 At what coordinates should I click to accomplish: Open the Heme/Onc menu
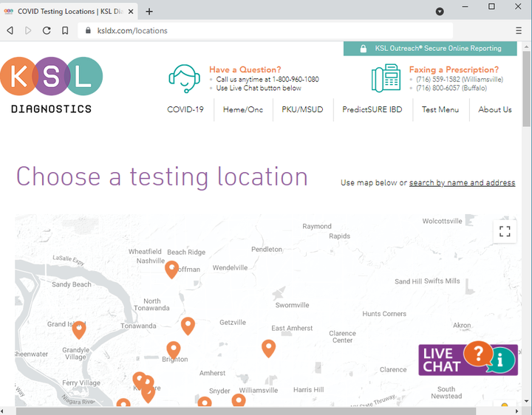click(243, 109)
